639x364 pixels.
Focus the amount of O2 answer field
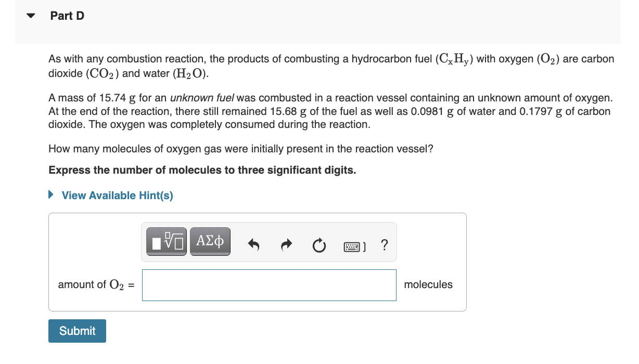coord(269,285)
